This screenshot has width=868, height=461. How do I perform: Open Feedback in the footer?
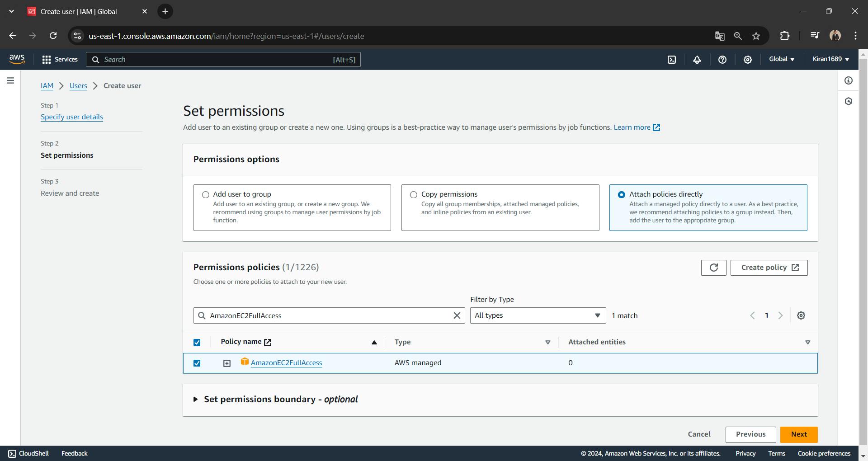(74, 453)
